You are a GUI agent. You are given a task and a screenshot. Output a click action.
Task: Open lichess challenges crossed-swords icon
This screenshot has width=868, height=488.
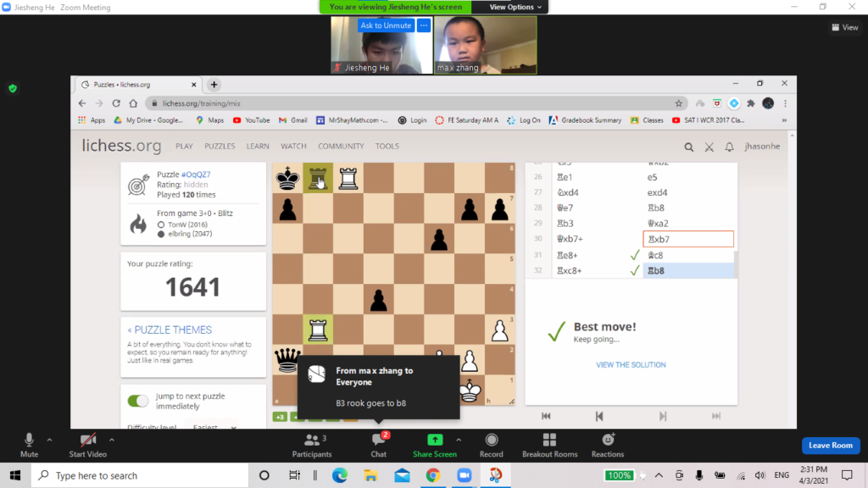(709, 147)
